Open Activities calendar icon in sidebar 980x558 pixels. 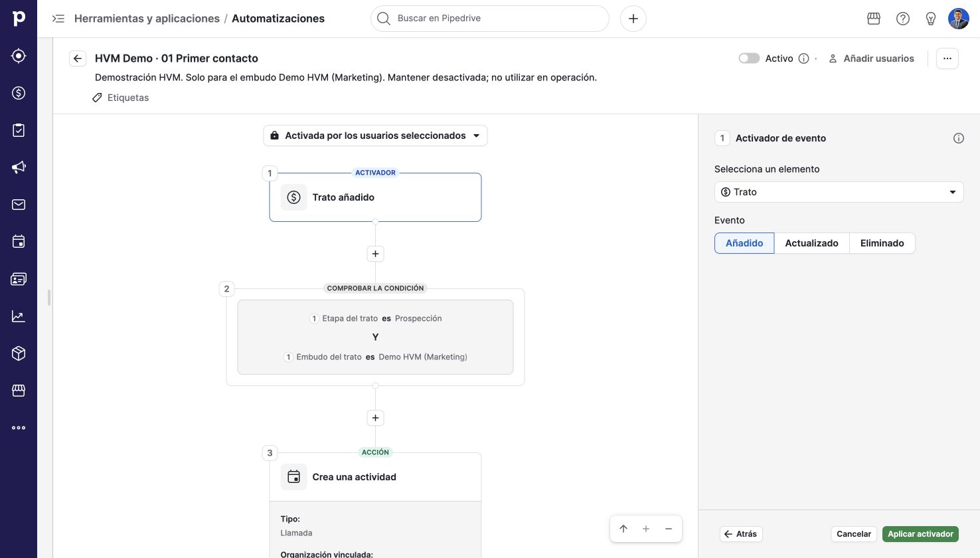19,242
